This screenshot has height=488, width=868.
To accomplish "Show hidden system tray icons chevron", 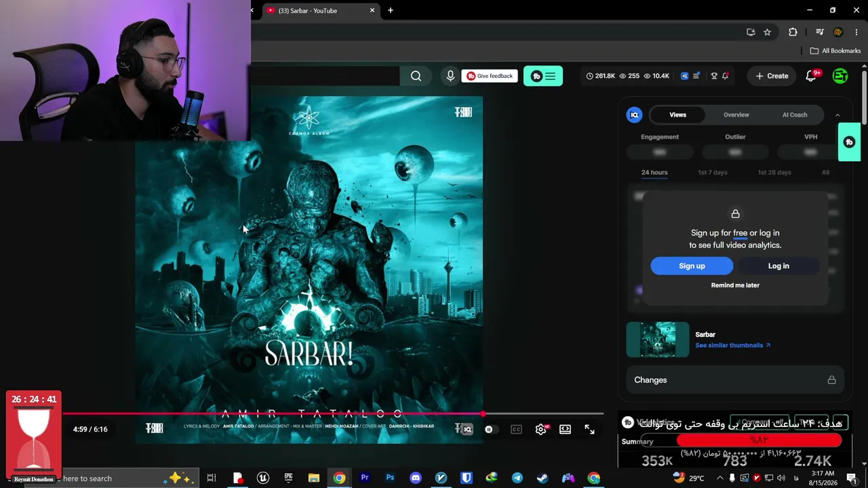I will (720, 478).
